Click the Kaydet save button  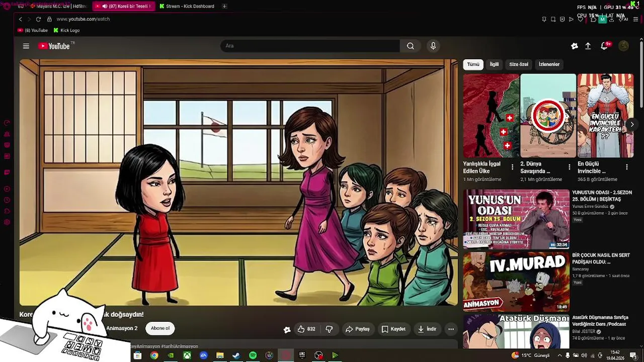coord(393,329)
